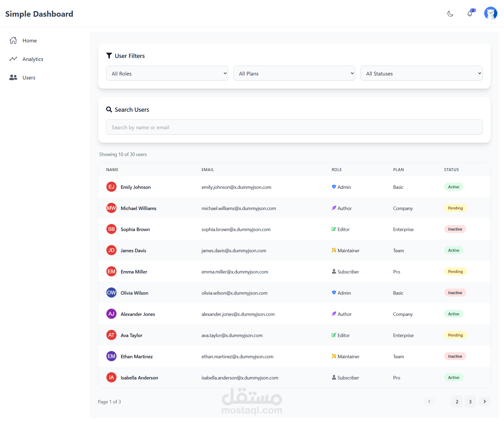The width and height of the screenshot is (504, 424).
Task: Click the EMAIL column header
Action: [208, 169]
